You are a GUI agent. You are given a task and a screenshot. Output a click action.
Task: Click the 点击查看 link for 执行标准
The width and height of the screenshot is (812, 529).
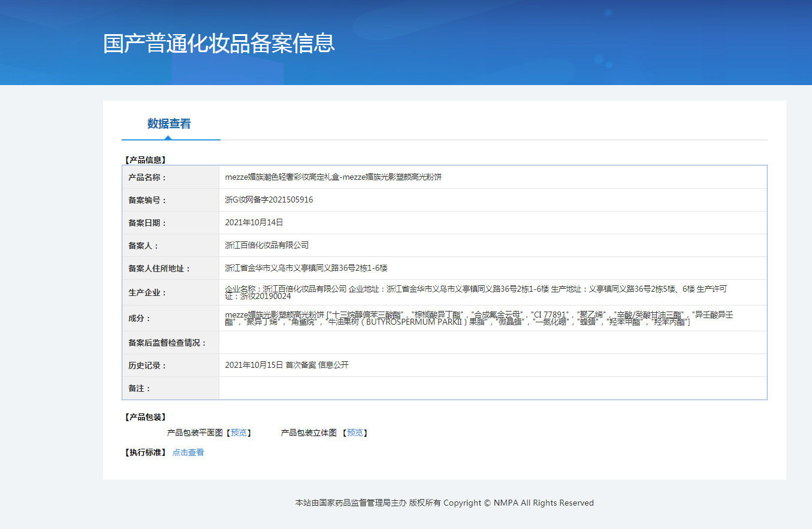188,452
